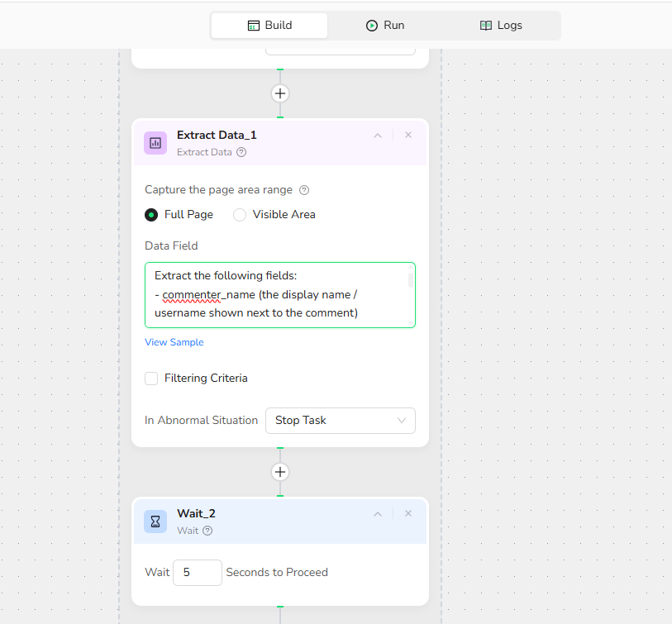This screenshot has width=672, height=624.
Task: Select the Visible Area radio option
Action: [x=240, y=215]
